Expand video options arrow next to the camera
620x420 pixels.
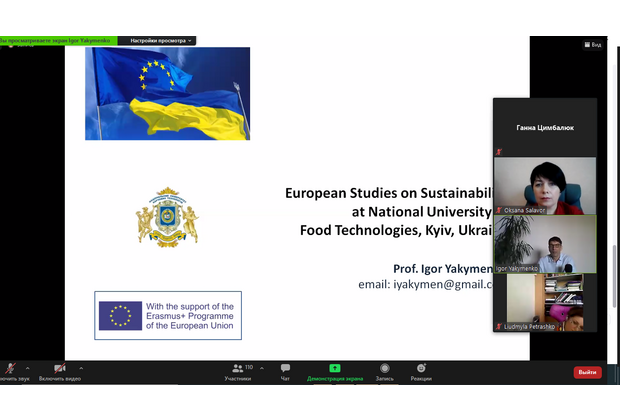pyautogui.click(x=81, y=368)
